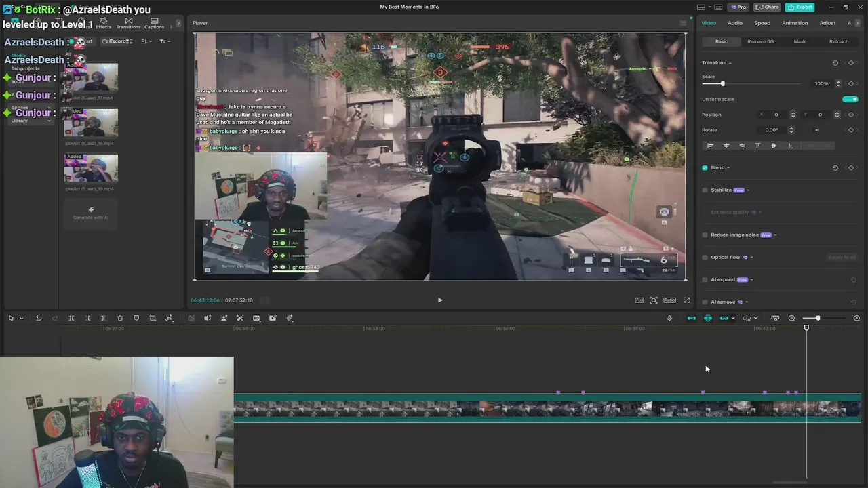Click zoom in magnifier on timeline
Image resolution: width=868 pixels, height=488 pixels.
856,318
